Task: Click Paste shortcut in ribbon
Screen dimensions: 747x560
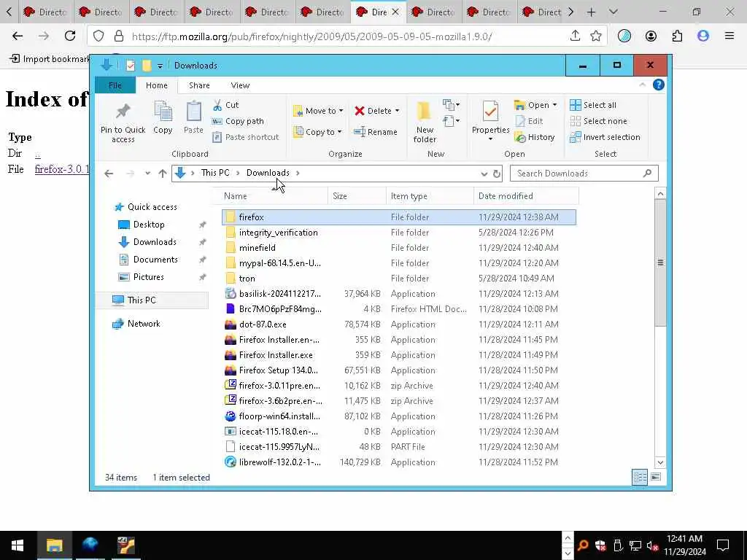Action: [x=245, y=137]
